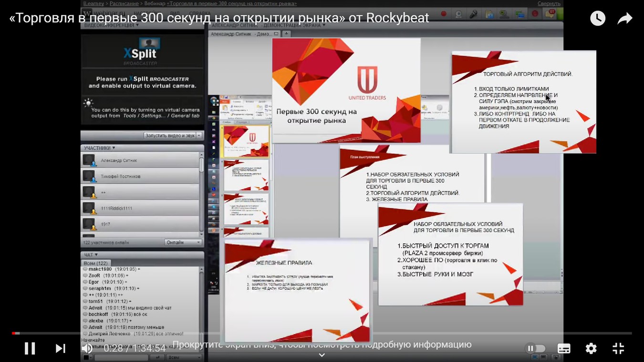Open the 'Расписание' breadcrumb link
The width and height of the screenshot is (644, 362).
point(124,3)
